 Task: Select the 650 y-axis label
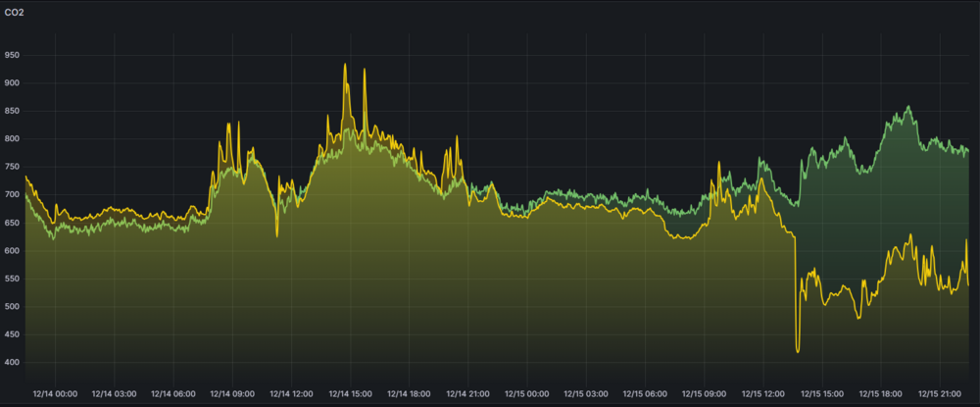12,224
